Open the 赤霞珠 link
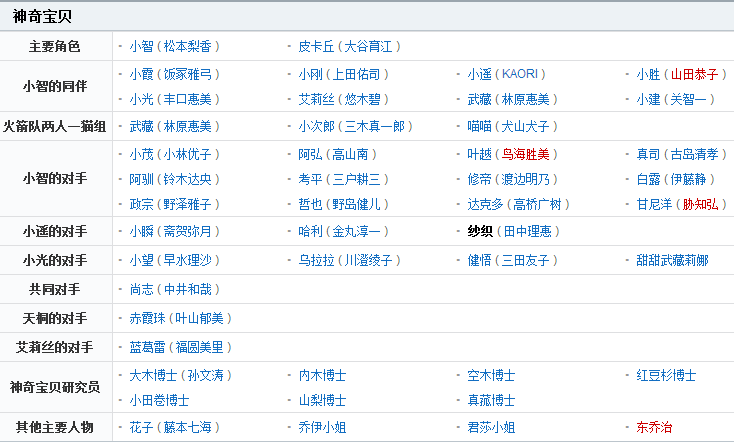 pos(147,318)
